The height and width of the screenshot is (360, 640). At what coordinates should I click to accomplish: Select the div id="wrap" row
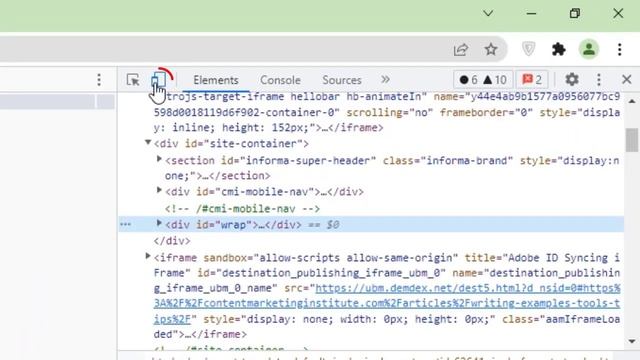[371, 225]
